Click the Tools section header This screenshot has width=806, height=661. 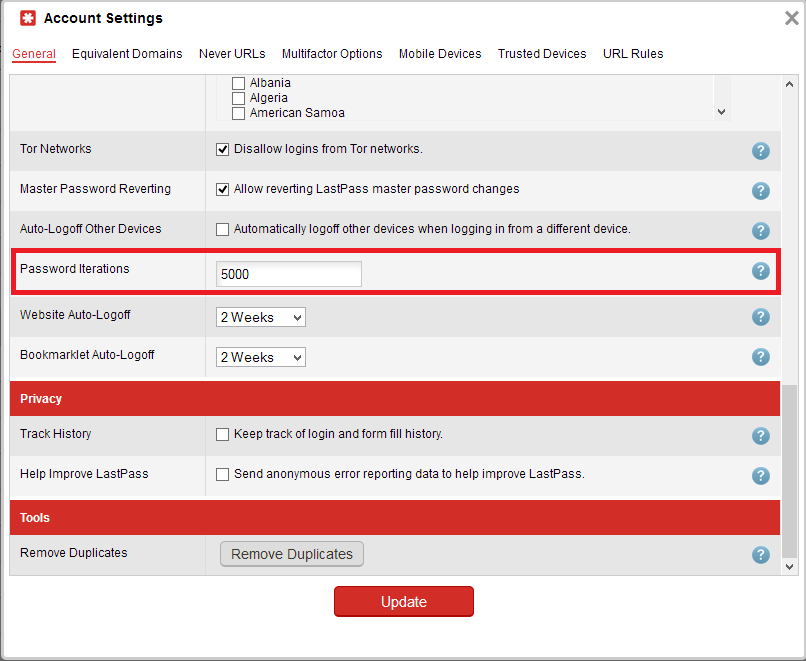pos(395,518)
